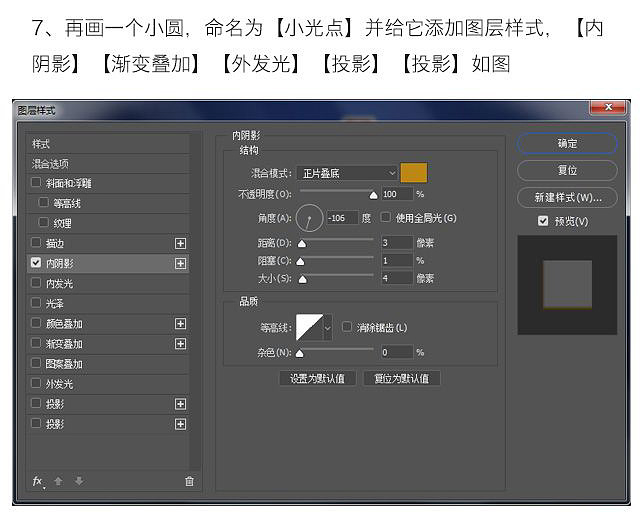Click the style preview thumbnail
This screenshot has height=512, width=640.
tap(567, 285)
